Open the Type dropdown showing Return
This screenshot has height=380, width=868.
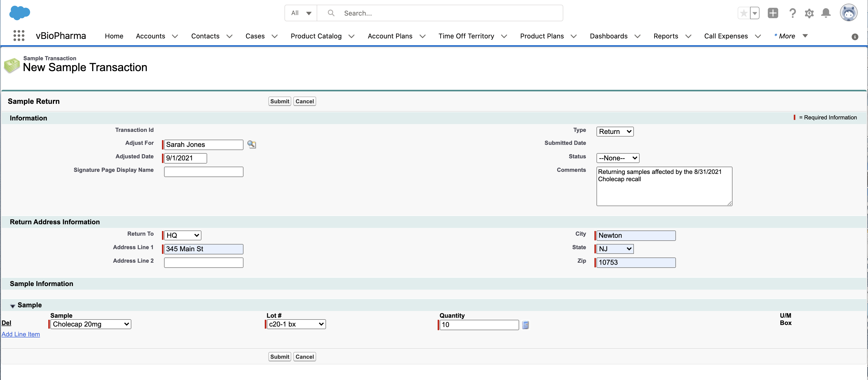point(615,131)
